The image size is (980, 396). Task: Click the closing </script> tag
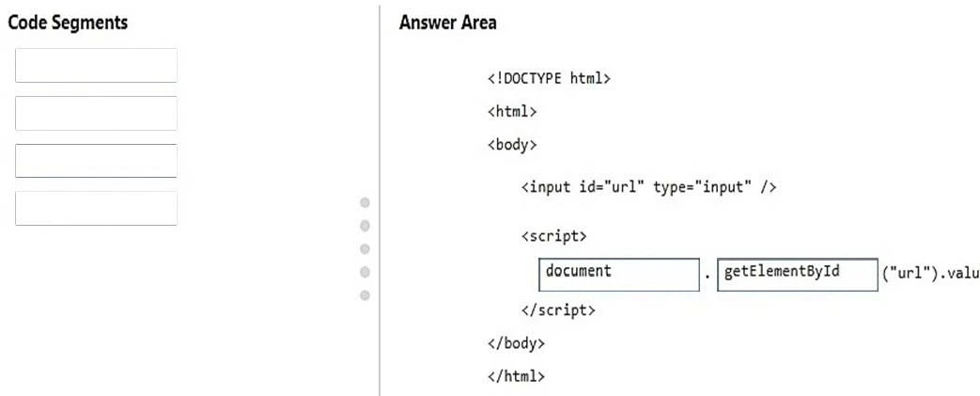pyautogui.click(x=558, y=309)
